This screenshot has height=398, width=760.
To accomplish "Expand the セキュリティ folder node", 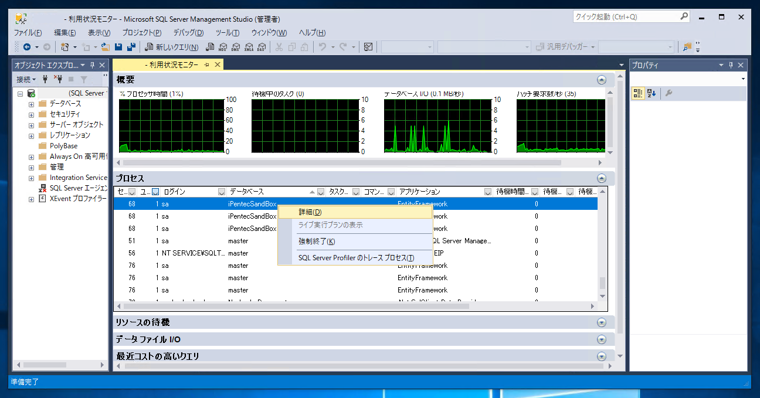I will click(x=31, y=114).
